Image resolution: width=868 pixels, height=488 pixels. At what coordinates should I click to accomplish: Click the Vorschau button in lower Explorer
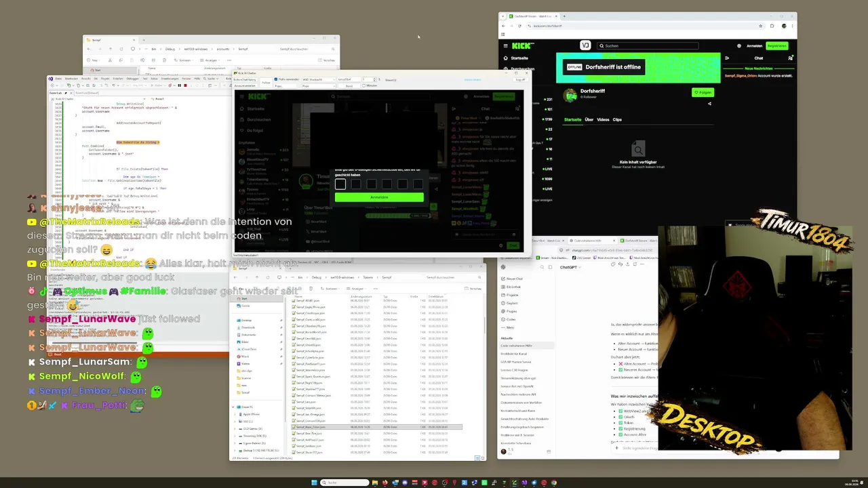(473, 289)
